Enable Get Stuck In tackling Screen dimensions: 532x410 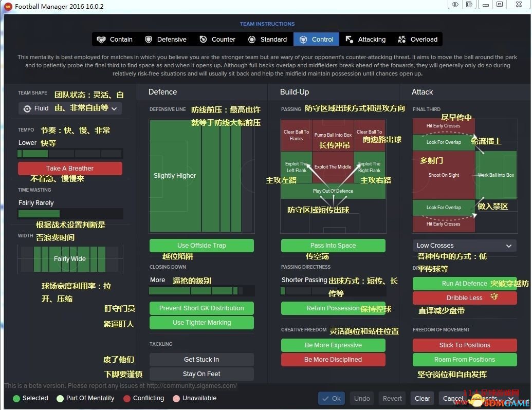(201, 360)
